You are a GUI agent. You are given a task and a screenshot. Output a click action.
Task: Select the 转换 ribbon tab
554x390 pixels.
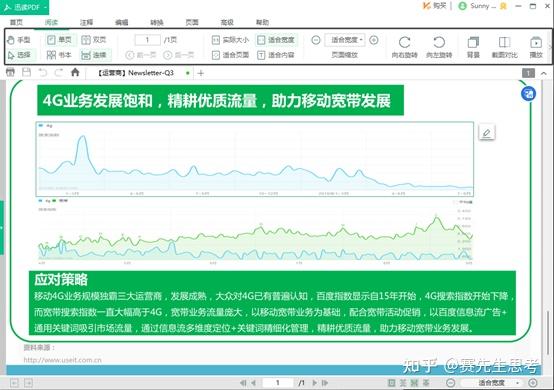157,22
